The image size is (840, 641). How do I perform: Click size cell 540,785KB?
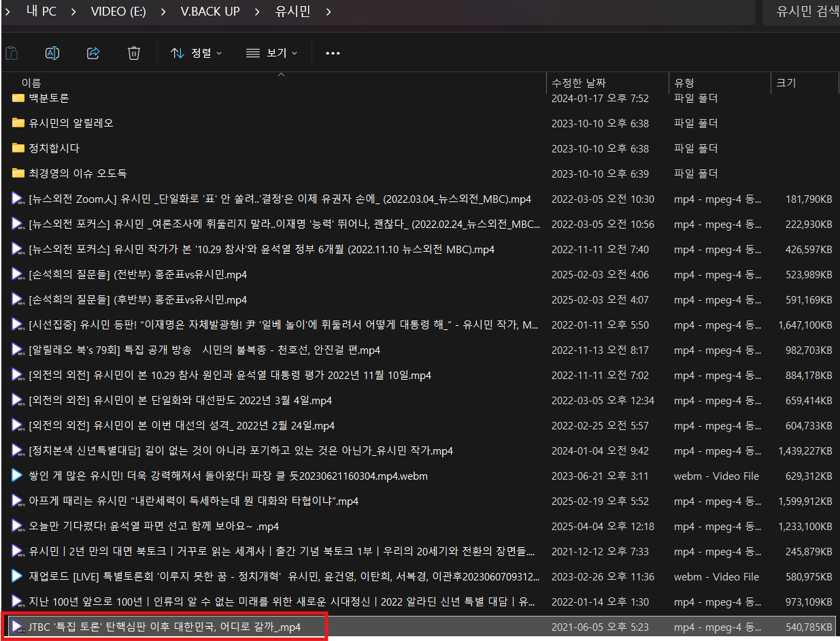pyautogui.click(x=809, y=627)
